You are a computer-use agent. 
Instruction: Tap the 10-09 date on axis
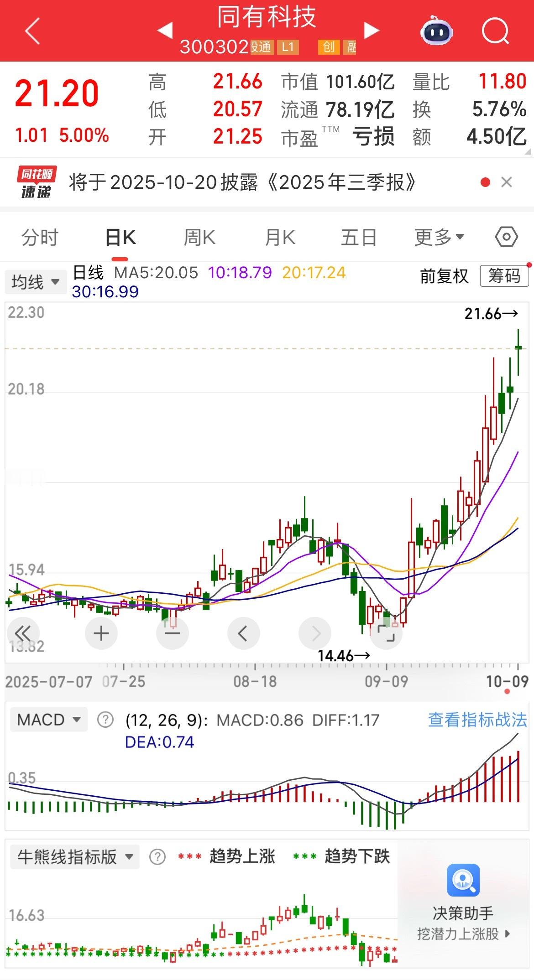507,681
